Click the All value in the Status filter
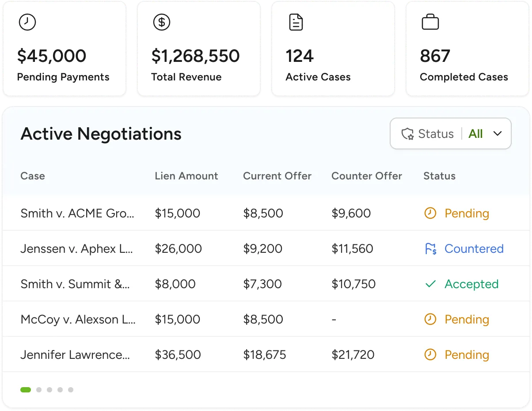532x411 pixels. coord(475,134)
